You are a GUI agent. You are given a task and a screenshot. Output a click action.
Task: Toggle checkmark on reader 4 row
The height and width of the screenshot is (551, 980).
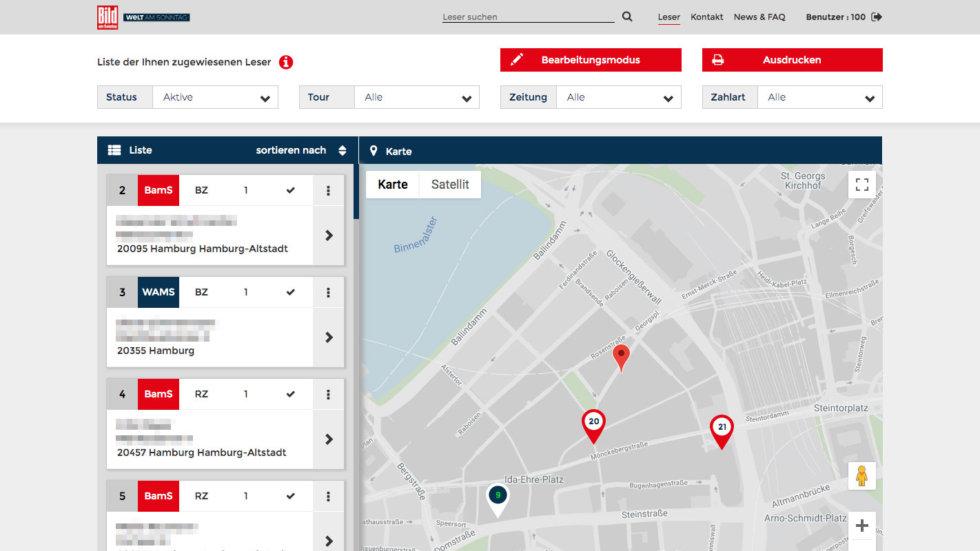pos(290,395)
